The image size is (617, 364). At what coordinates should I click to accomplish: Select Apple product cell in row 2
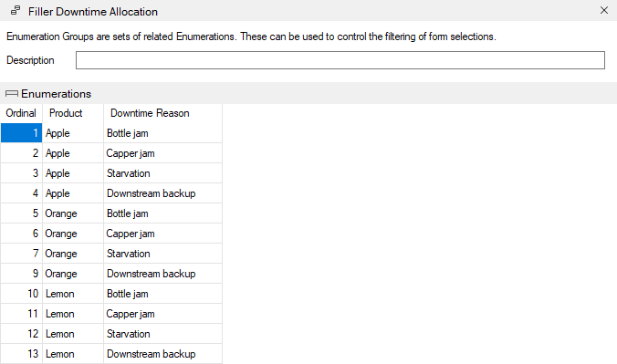click(73, 153)
